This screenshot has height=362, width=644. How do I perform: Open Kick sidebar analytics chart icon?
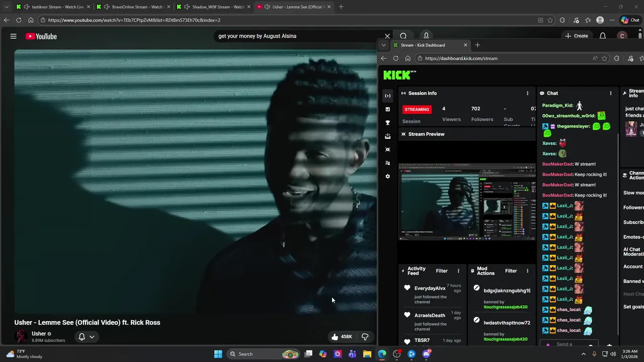coord(387,109)
